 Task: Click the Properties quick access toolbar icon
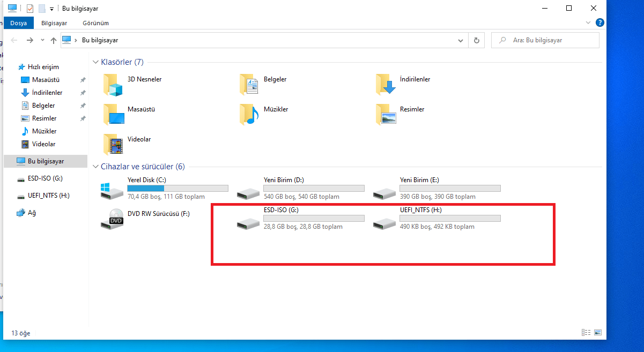click(30, 9)
